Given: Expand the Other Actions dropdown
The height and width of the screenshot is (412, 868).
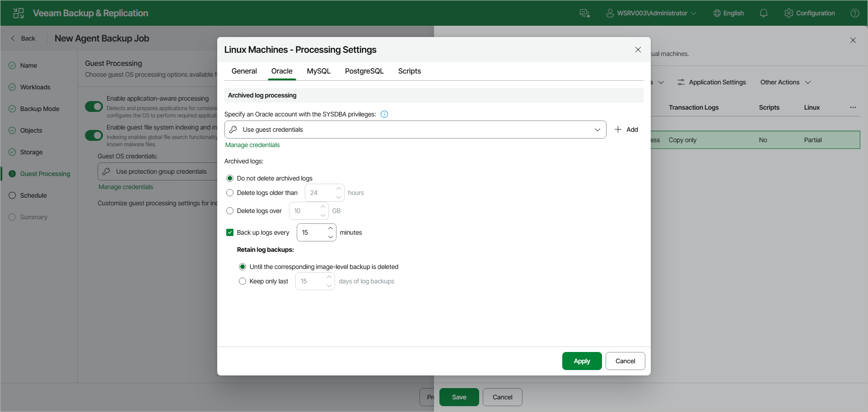Looking at the screenshot, I should click(785, 82).
